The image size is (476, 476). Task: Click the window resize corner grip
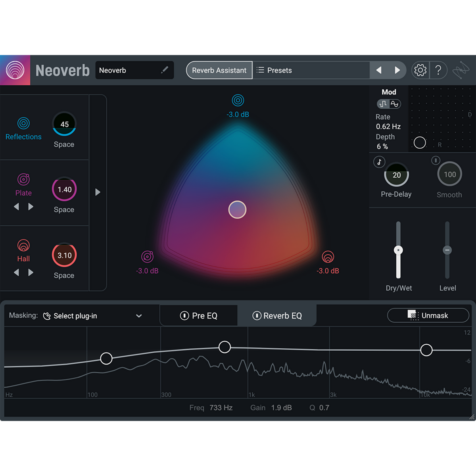472,417
